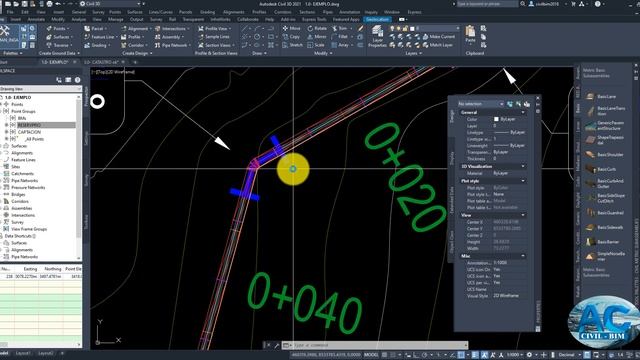This screenshot has height=360, width=640.
Task: Open the Alignments menu
Action: coord(233,12)
